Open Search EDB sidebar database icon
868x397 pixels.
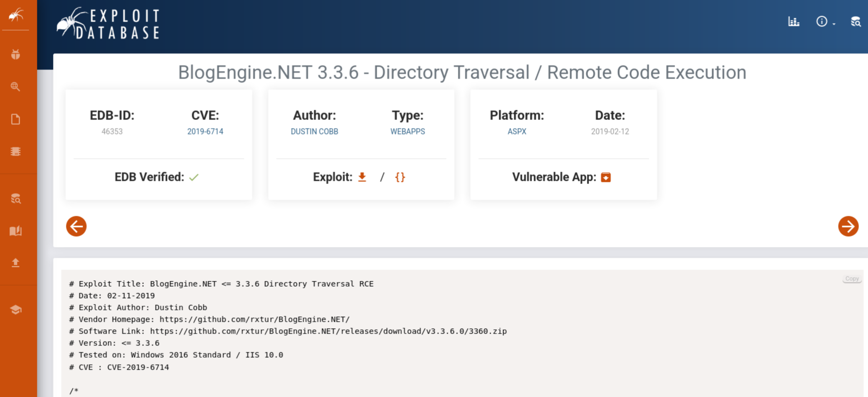point(16,198)
